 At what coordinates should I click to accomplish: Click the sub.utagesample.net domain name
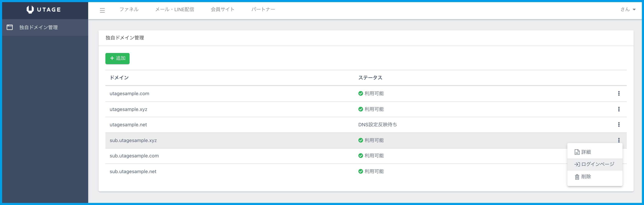coord(133,171)
